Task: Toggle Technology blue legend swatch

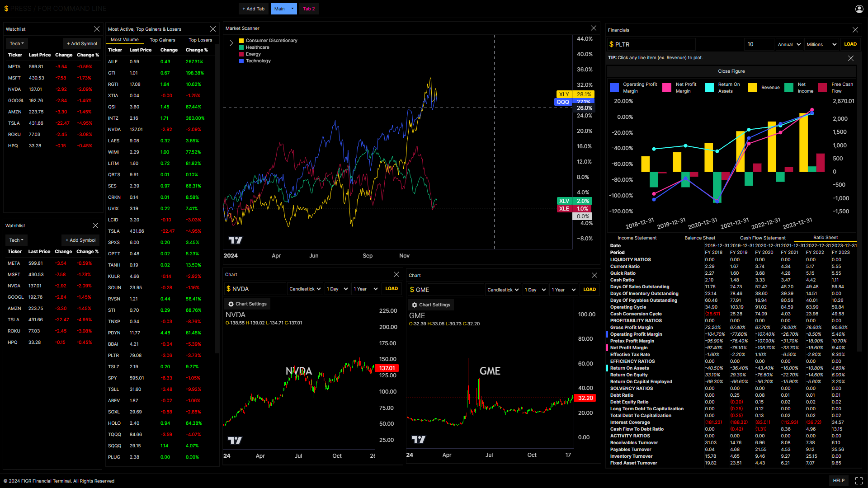Action: (x=241, y=61)
